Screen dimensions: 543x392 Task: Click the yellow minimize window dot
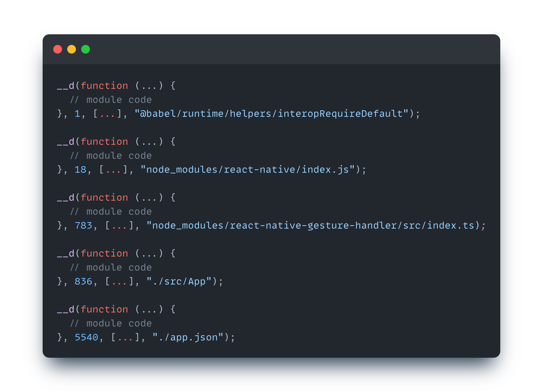(x=72, y=49)
